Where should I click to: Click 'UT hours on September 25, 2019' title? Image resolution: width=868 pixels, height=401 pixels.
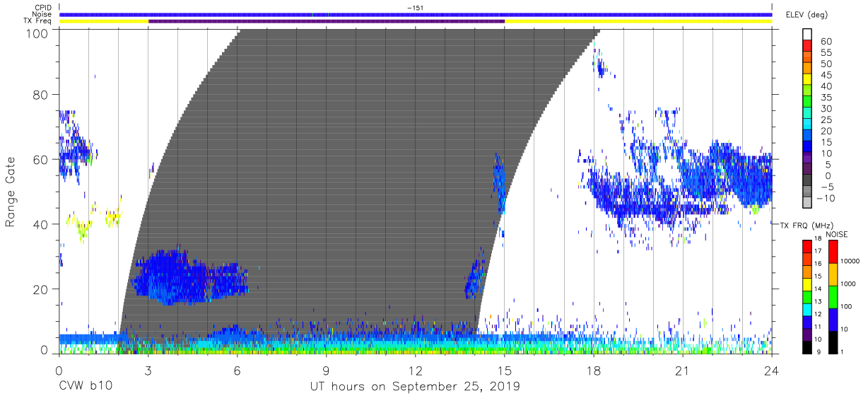click(415, 386)
